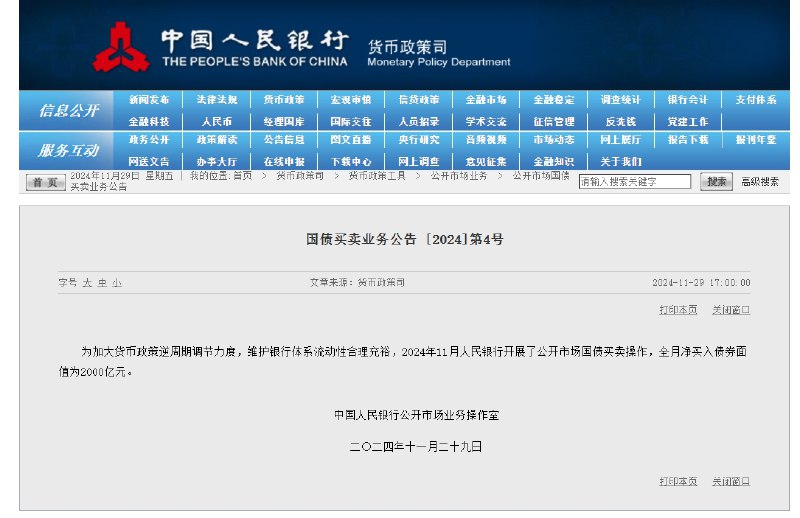This screenshot has width=800, height=518.
Task: Go to 学术交流 section
Action: [486, 121]
